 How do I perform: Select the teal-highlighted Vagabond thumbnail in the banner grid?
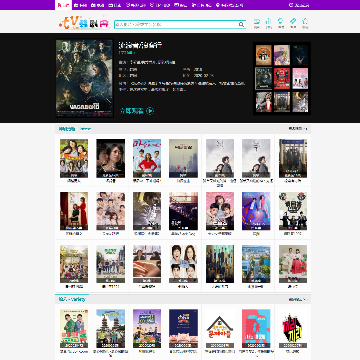(x=264, y=78)
